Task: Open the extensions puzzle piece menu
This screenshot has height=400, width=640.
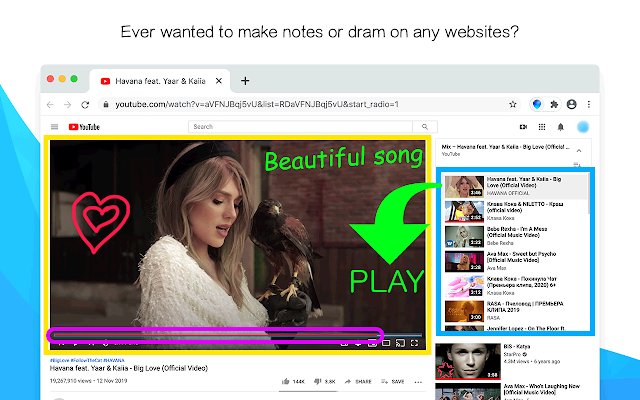Action: tap(554, 104)
